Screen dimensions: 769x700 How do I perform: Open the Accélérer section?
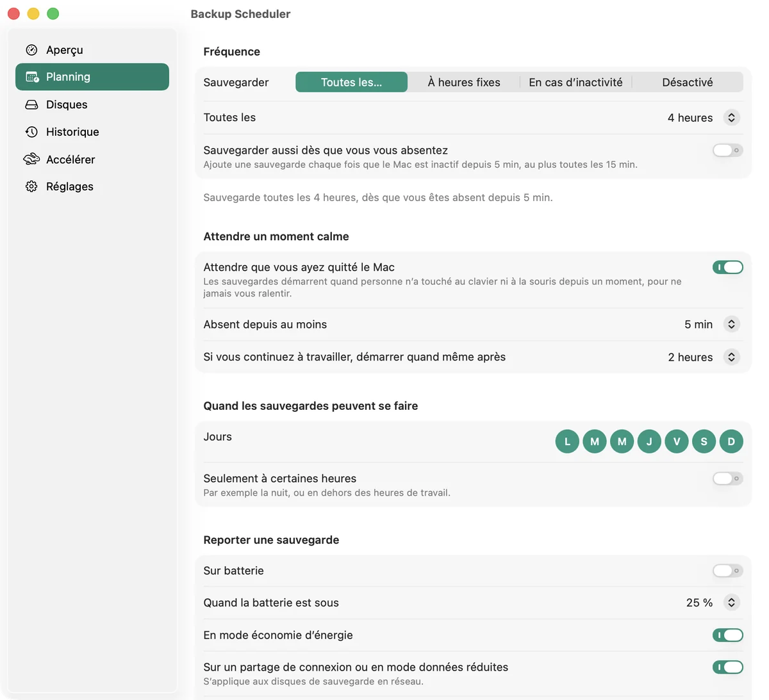pos(92,159)
